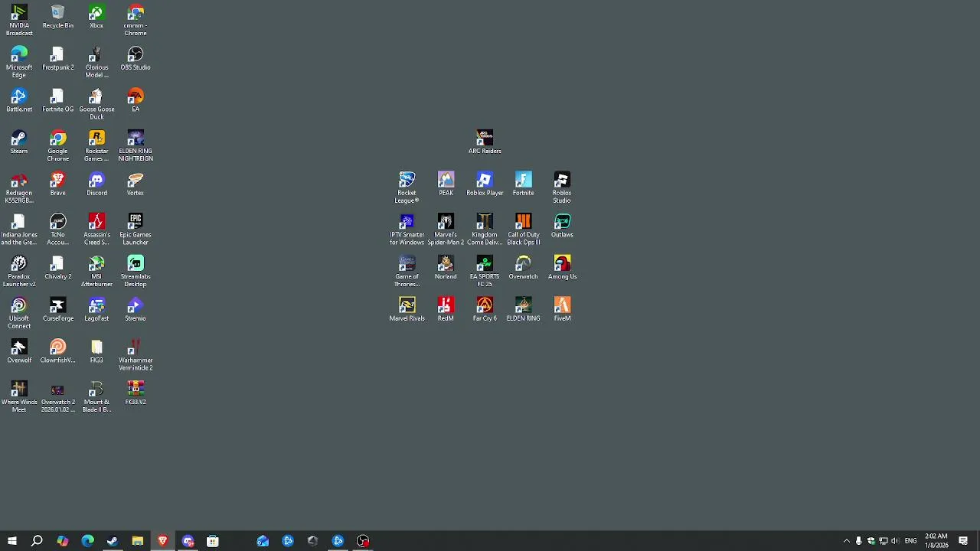Select the Assassin's Creed desktop shortcut

[96, 230]
